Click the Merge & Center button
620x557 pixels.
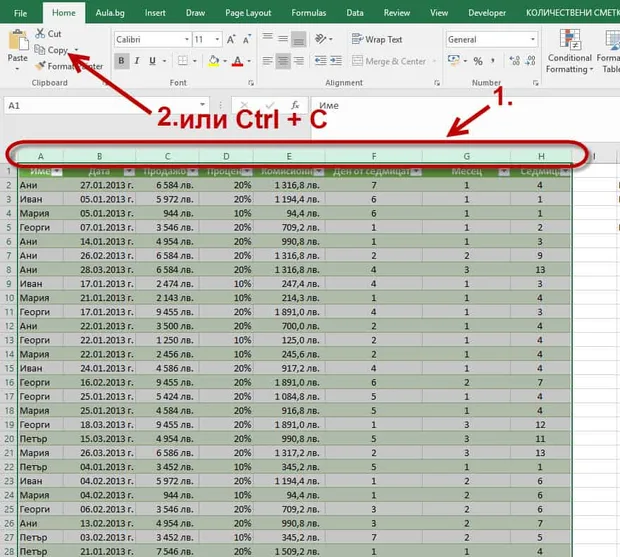point(389,61)
